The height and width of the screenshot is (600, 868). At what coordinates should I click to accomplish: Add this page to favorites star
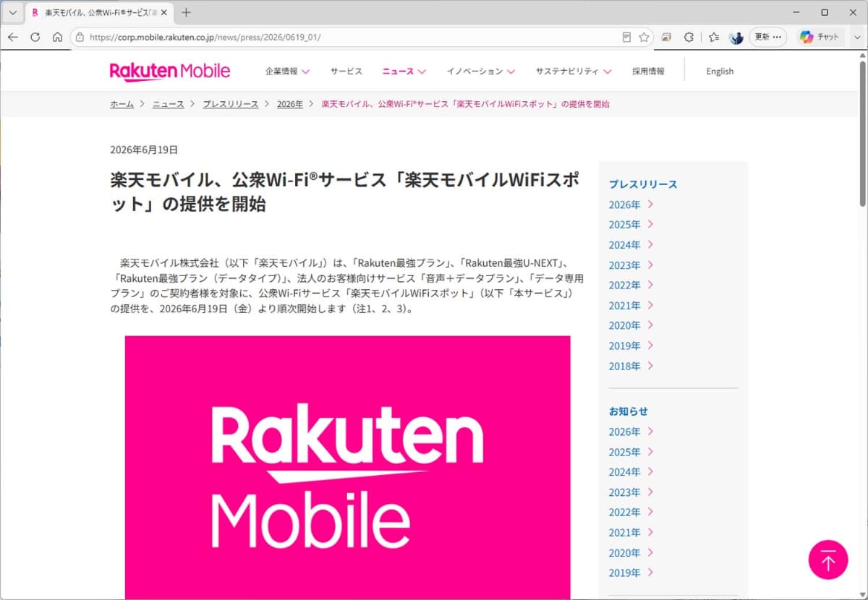644,38
